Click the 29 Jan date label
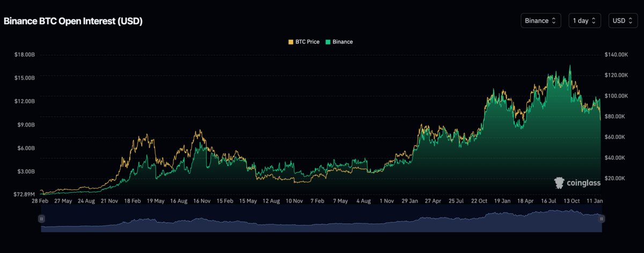Image resolution: width=644 pixels, height=253 pixels. (409, 201)
